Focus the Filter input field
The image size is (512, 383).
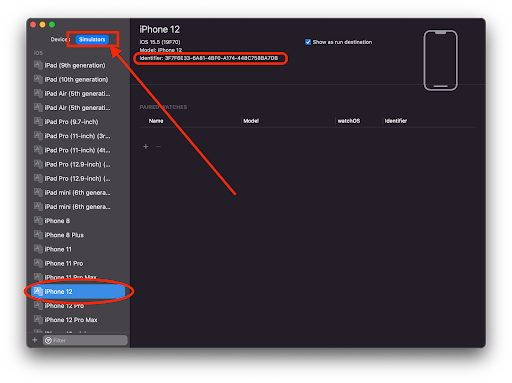click(85, 340)
